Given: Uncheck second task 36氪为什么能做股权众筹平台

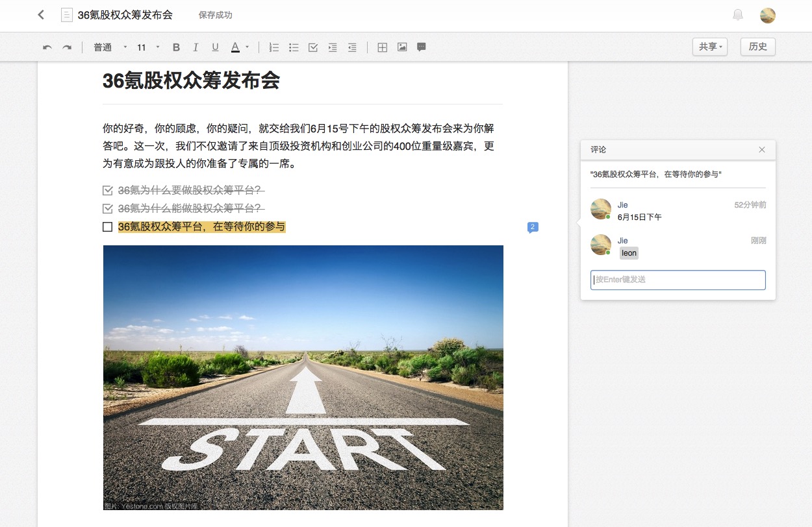Looking at the screenshot, I should [x=108, y=209].
